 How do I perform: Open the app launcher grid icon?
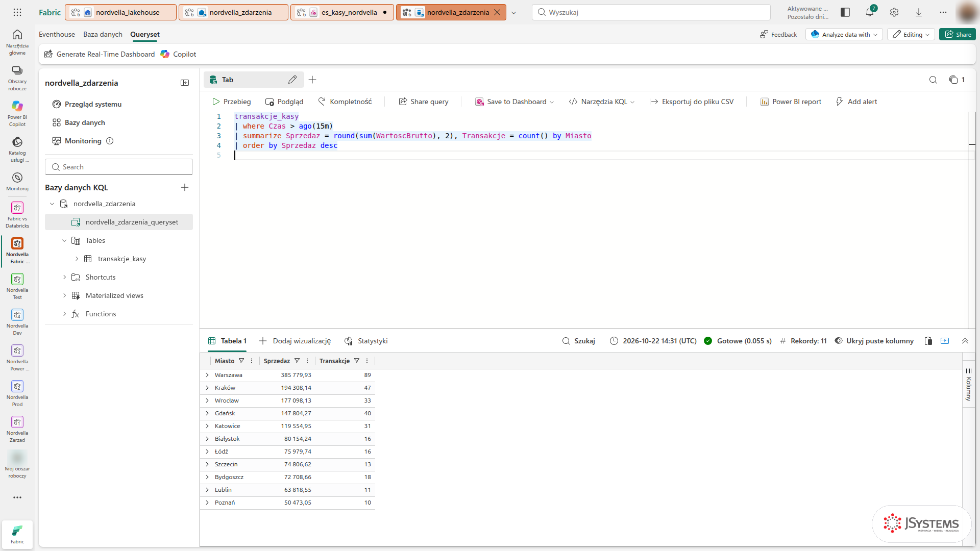(x=17, y=12)
